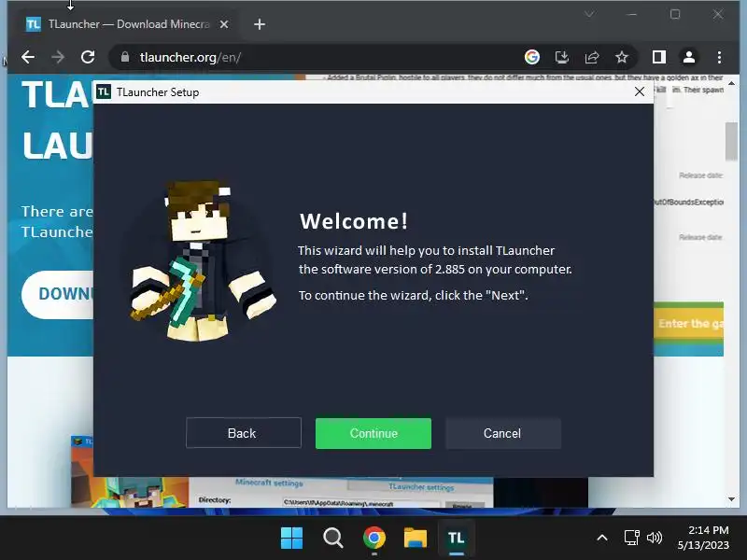Click text 'the software version of 2.885'
The width and height of the screenshot is (747, 560).
[x=382, y=270]
